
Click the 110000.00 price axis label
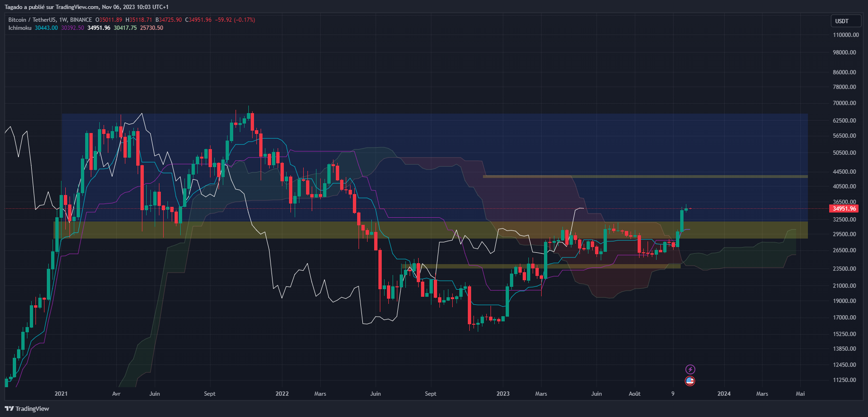coord(846,35)
